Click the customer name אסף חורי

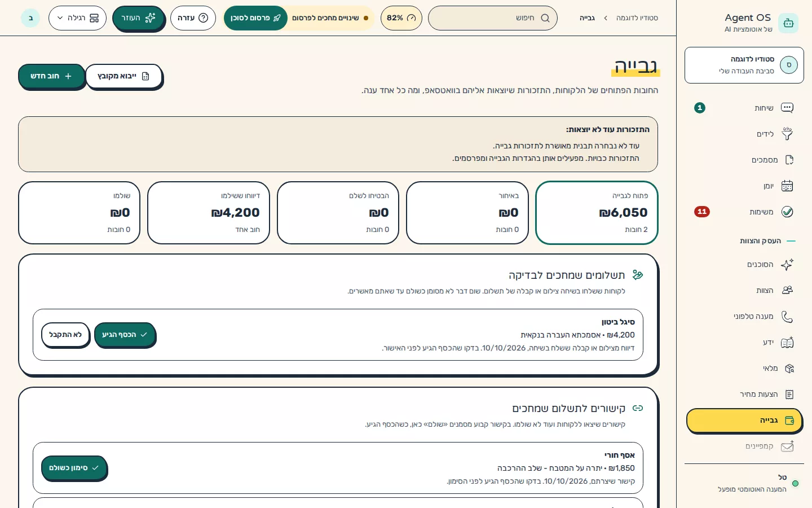click(x=620, y=455)
